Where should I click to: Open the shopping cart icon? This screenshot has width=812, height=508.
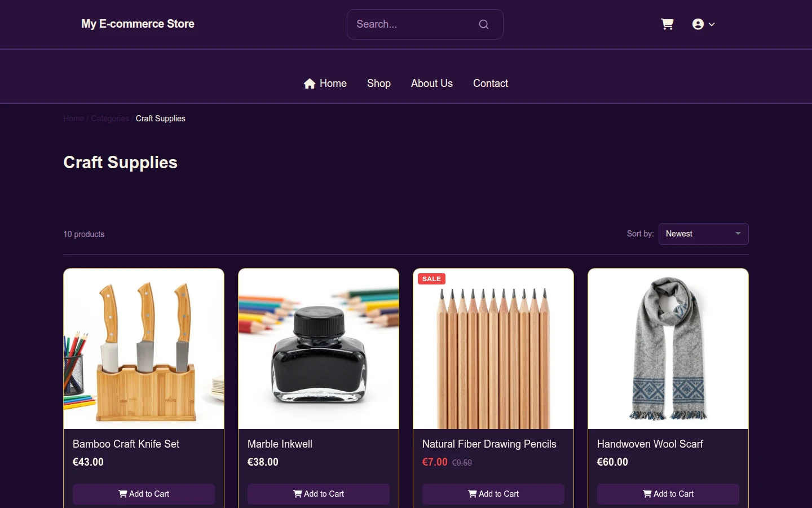667,24
